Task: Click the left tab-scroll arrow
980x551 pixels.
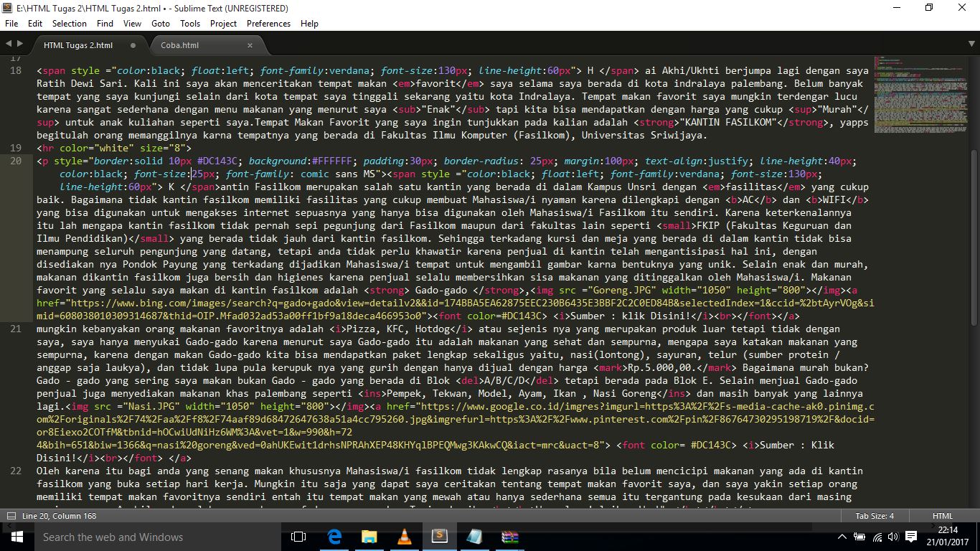Action: [x=9, y=44]
